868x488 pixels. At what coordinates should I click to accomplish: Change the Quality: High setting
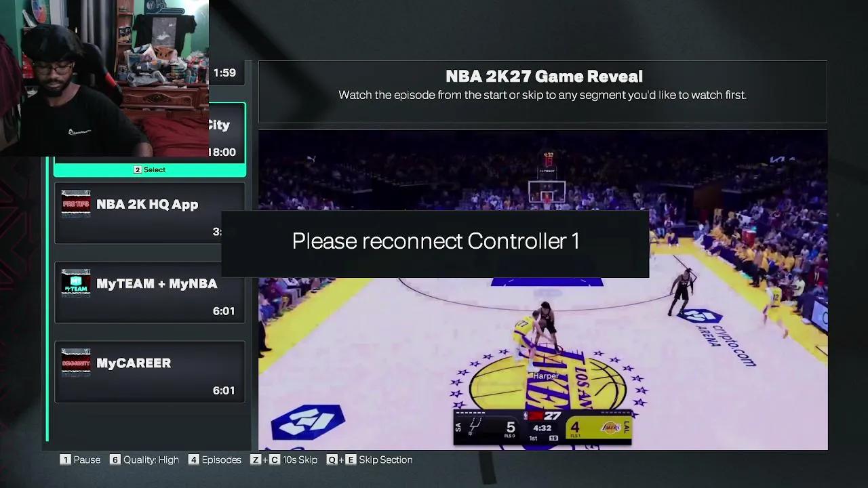[x=145, y=460]
